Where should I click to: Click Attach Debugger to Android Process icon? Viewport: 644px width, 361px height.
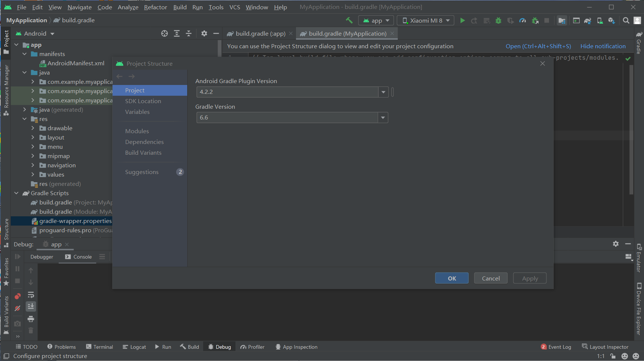tap(535, 20)
